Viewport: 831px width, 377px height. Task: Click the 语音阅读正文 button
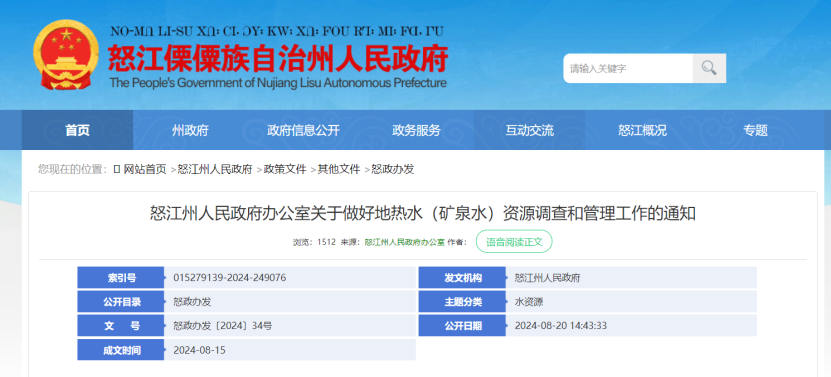pos(514,242)
